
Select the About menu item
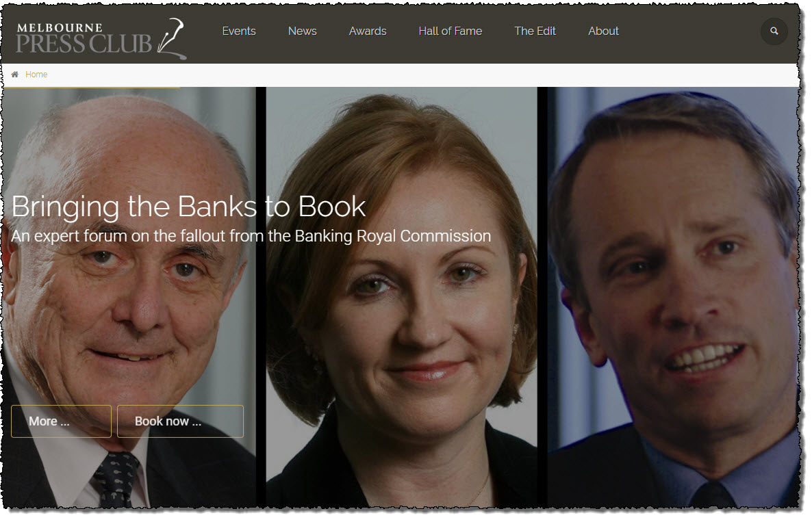click(603, 31)
